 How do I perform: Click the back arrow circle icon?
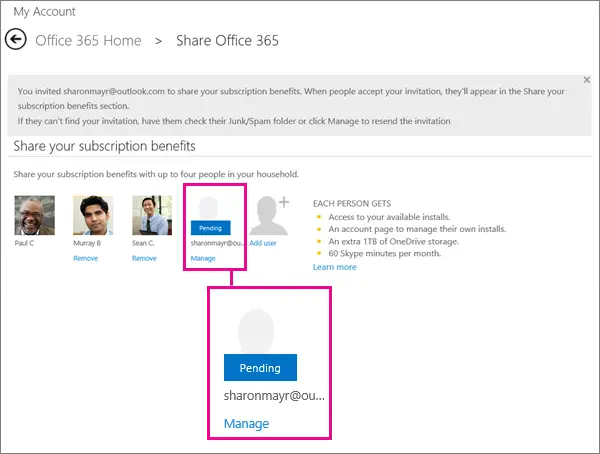click(x=16, y=39)
